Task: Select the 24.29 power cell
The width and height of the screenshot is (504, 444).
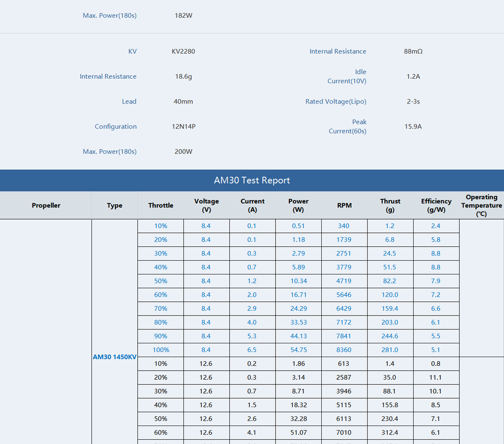Action: click(299, 308)
